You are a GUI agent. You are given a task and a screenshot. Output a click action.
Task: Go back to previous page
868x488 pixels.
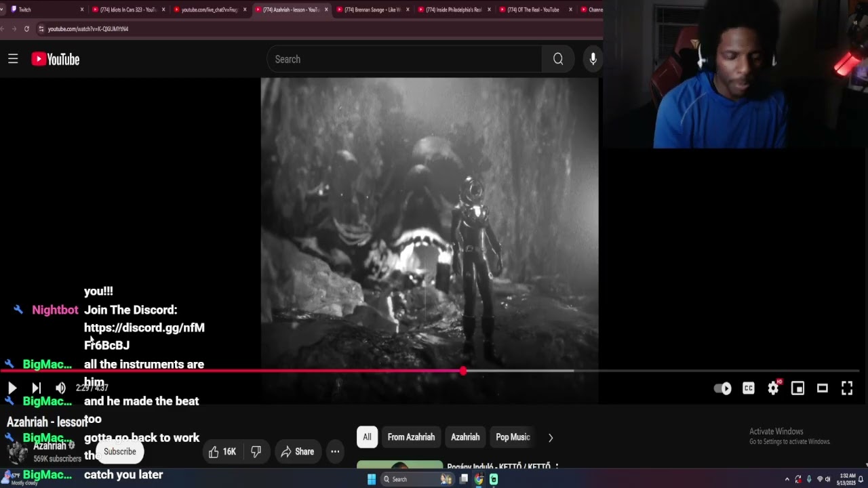(x=3, y=28)
